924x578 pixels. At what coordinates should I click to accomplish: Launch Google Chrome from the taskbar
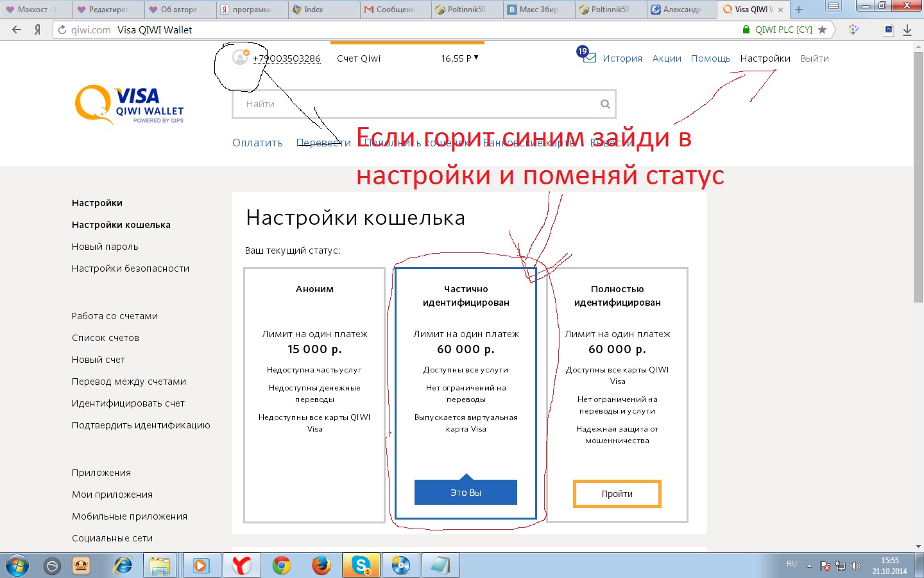point(282,566)
